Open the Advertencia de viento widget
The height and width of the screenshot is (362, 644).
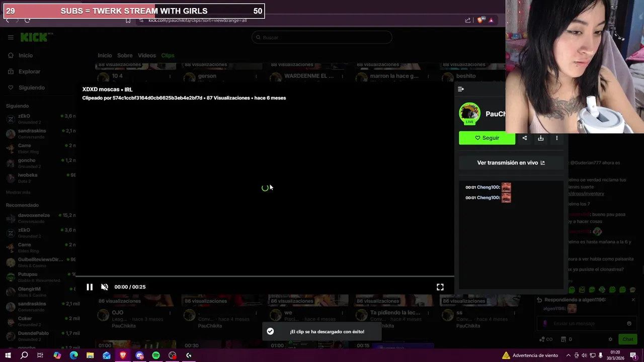click(x=530, y=355)
